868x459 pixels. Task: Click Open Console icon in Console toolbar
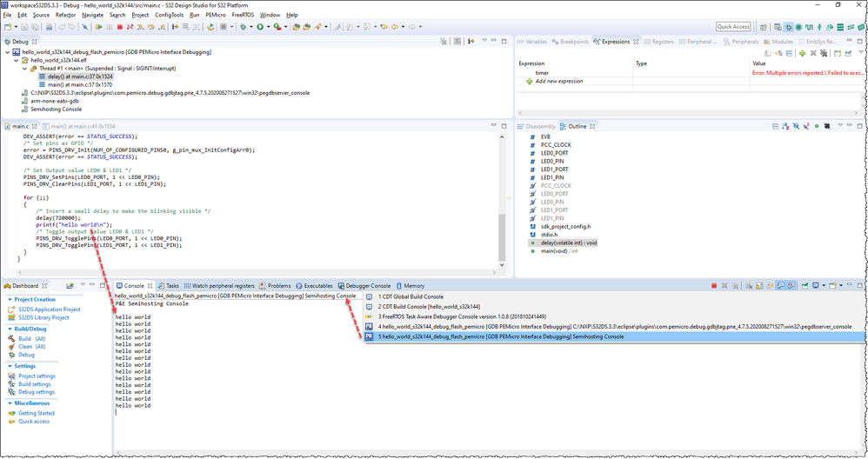832,286
